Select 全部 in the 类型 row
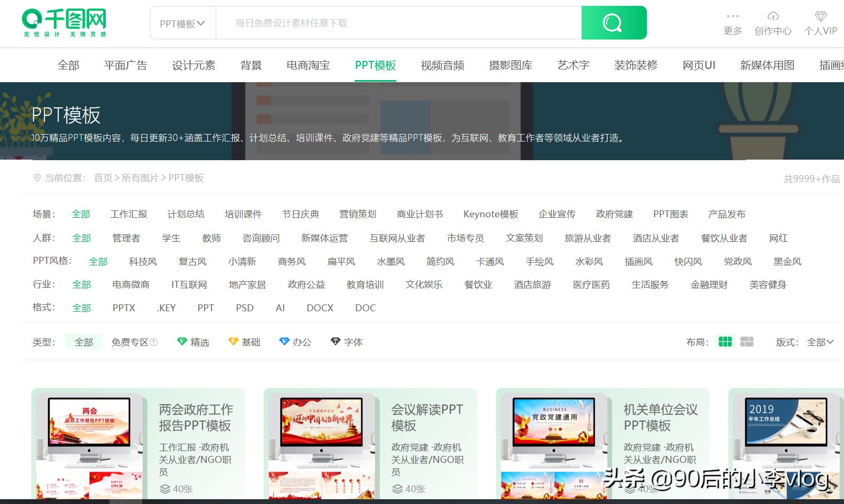Image resolution: width=844 pixels, height=504 pixels. (x=84, y=342)
